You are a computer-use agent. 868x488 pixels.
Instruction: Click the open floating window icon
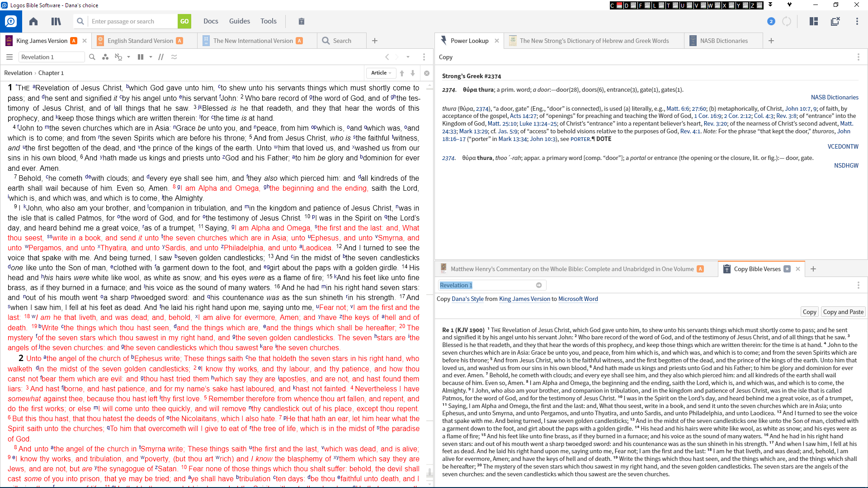click(x=835, y=21)
